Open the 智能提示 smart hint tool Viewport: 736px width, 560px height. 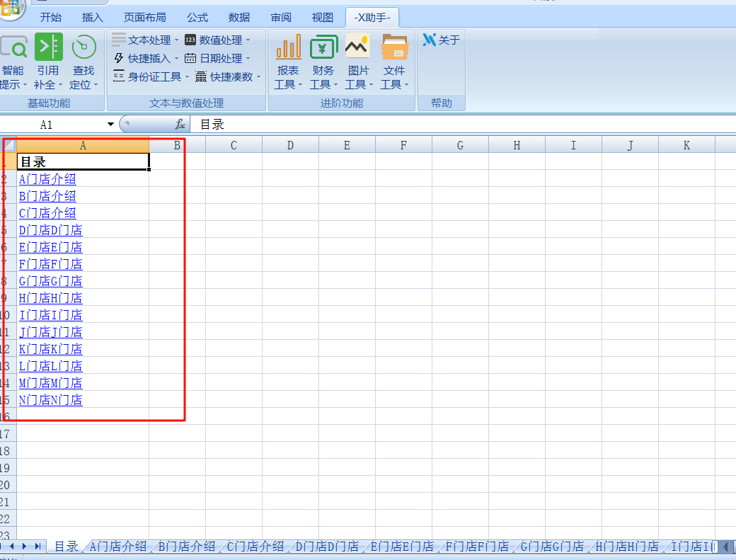[12, 61]
